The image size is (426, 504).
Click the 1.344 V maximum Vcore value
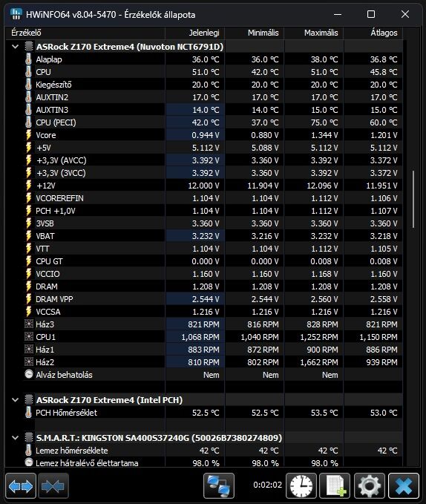324,135
